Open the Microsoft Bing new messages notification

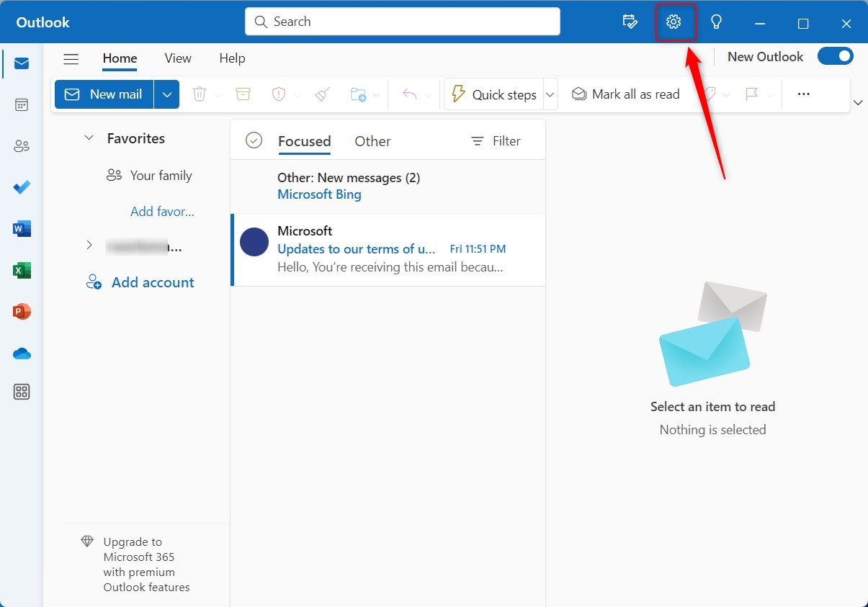319,194
